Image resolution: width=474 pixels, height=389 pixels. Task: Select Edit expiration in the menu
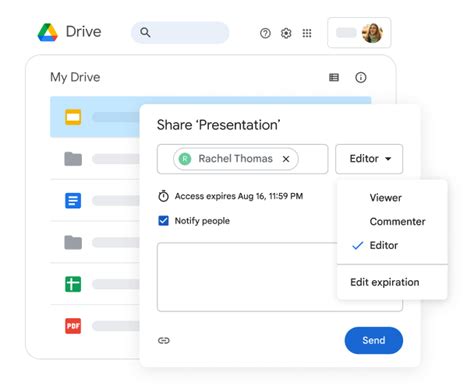(x=385, y=282)
